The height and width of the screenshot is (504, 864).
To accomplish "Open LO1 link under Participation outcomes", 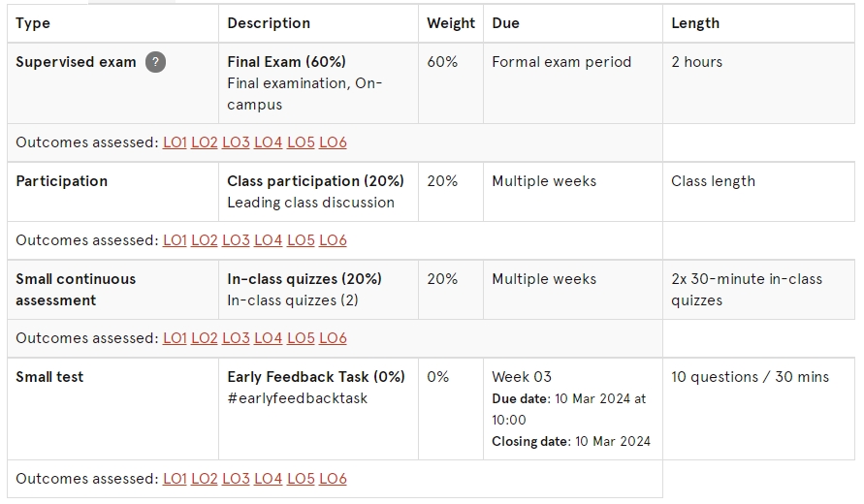I will click(x=175, y=240).
